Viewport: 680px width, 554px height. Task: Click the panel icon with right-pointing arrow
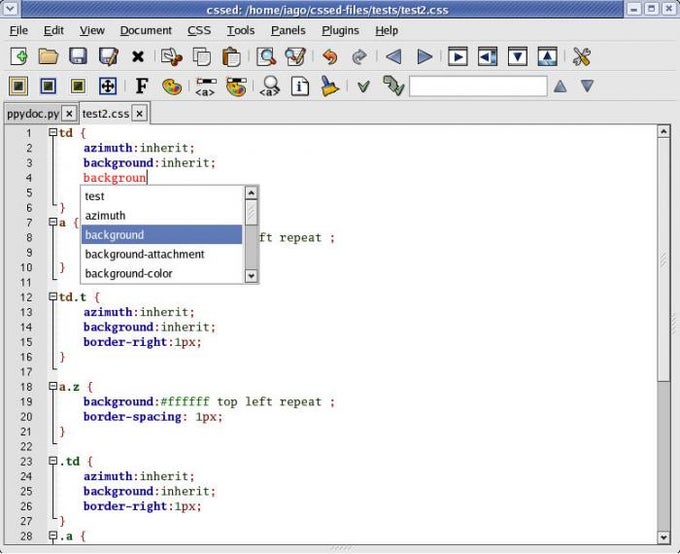458,57
